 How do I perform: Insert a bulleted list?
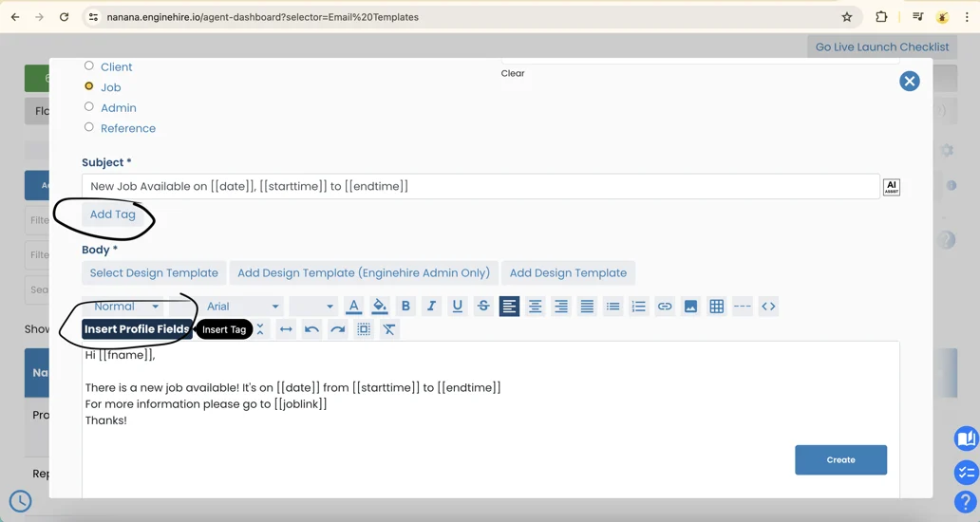(x=613, y=306)
